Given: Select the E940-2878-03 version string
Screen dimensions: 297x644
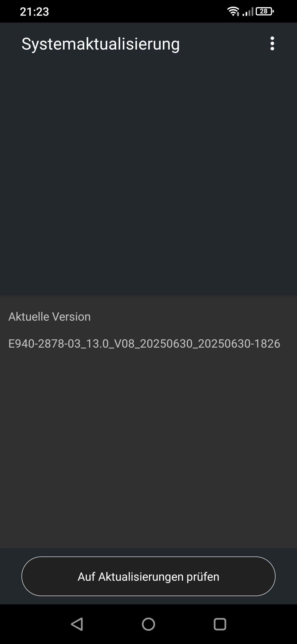Looking at the screenshot, I should pos(144,343).
